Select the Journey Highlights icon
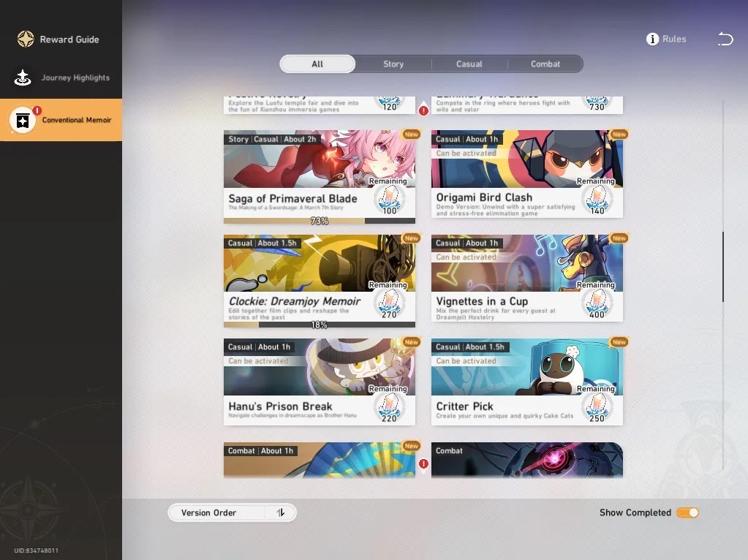The height and width of the screenshot is (560, 748). pos(23,77)
